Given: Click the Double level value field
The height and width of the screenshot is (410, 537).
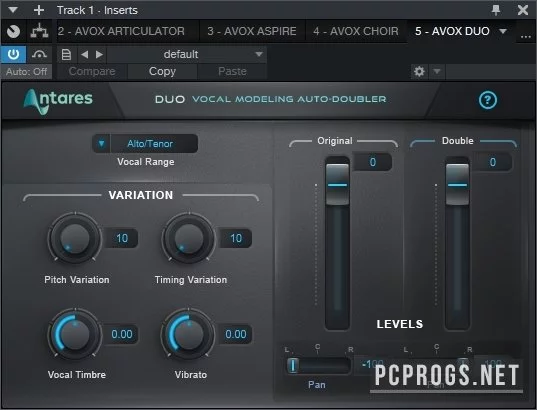Looking at the screenshot, I should pos(492,162).
